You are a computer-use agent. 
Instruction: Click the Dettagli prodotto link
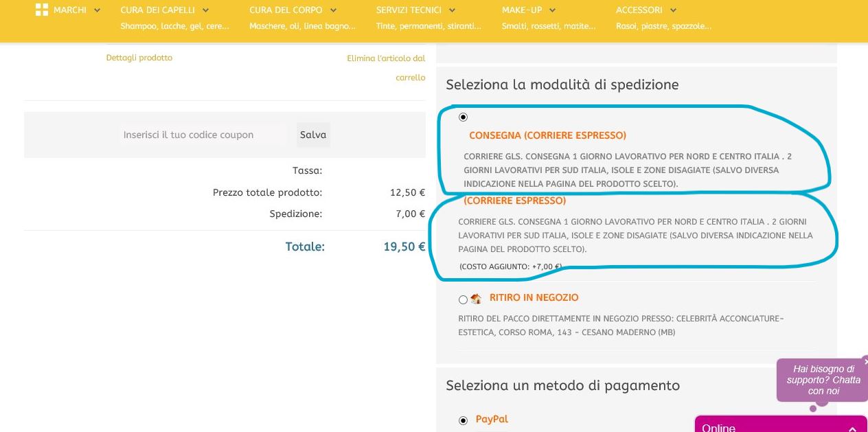click(x=139, y=58)
